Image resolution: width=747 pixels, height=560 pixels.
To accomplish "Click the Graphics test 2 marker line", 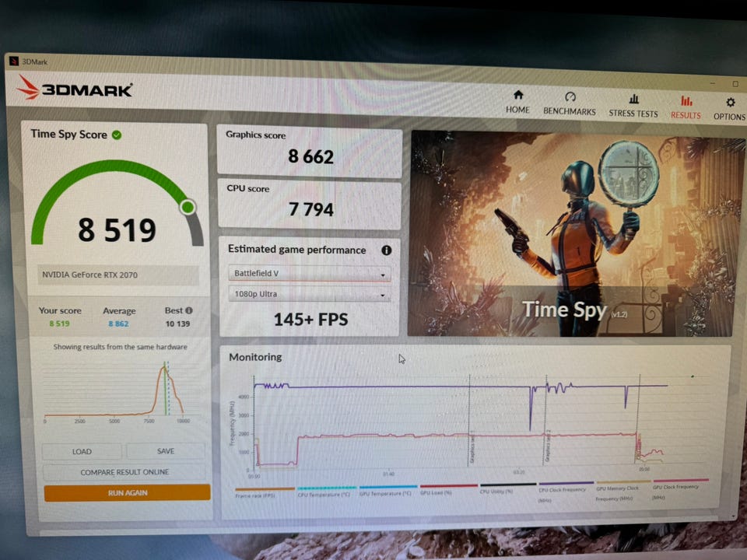I will pyautogui.click(x=546, y=419).
